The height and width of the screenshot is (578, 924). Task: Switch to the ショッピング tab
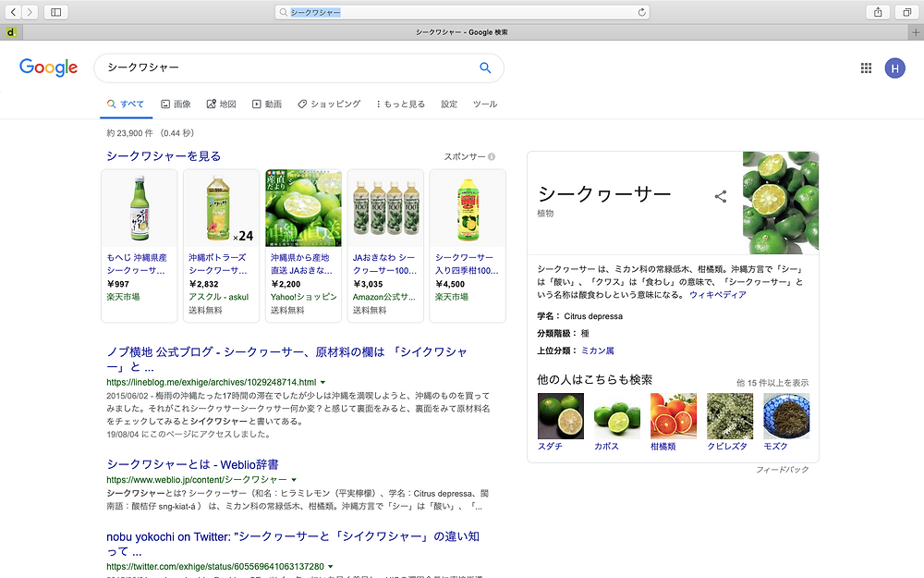pos(329,104)
